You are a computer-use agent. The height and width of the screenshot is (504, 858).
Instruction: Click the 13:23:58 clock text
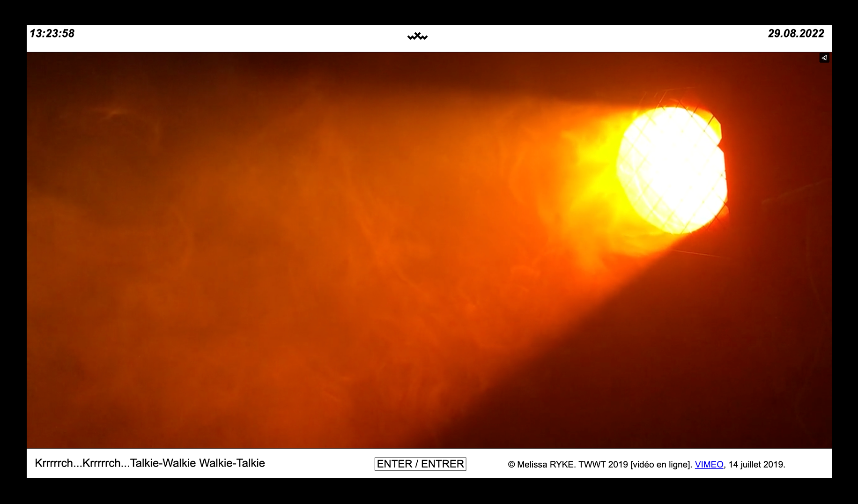click(x=52, y=33)
